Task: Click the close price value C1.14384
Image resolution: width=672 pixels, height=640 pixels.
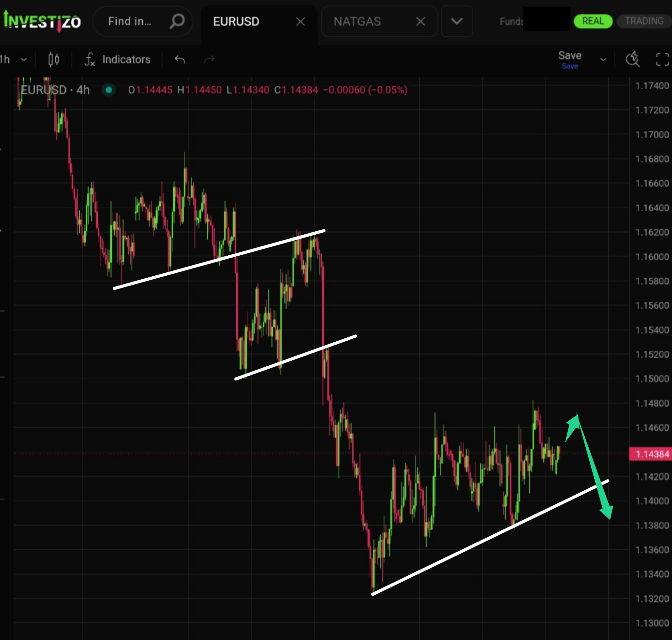Action: [x=296, y=90]
